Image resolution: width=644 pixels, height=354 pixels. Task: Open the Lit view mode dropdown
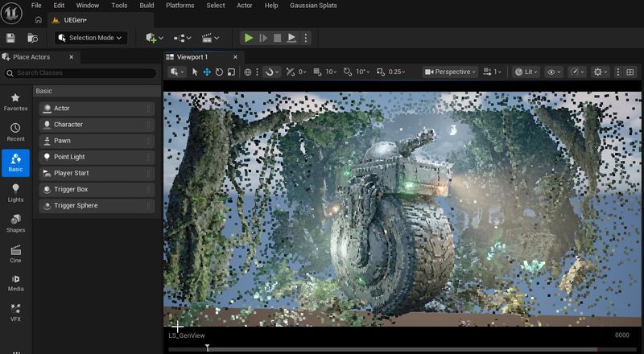click(526, 72)
